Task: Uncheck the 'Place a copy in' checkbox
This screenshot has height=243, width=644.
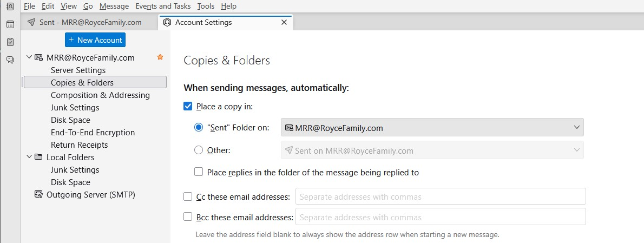Action: pos(188,107)
